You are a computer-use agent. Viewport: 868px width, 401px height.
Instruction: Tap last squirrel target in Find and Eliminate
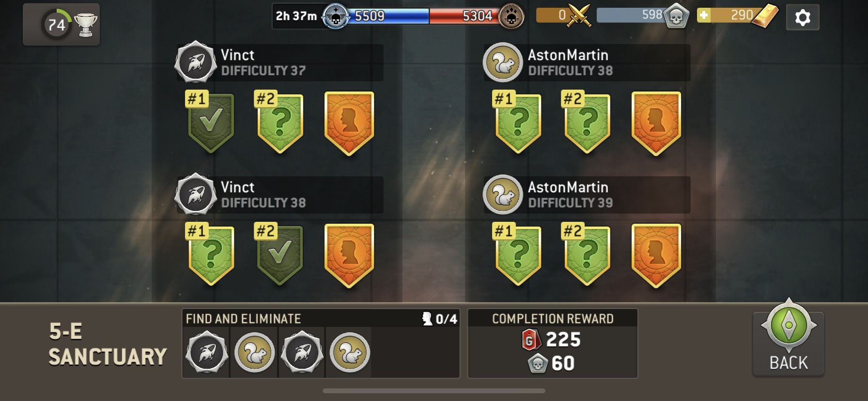(x=350, y=353)
